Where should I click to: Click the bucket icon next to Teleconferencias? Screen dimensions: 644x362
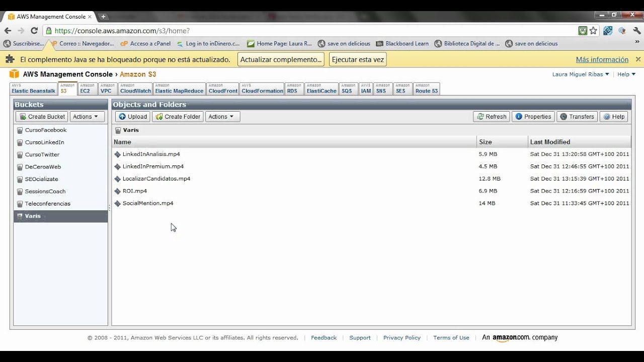tap(20, 204)
